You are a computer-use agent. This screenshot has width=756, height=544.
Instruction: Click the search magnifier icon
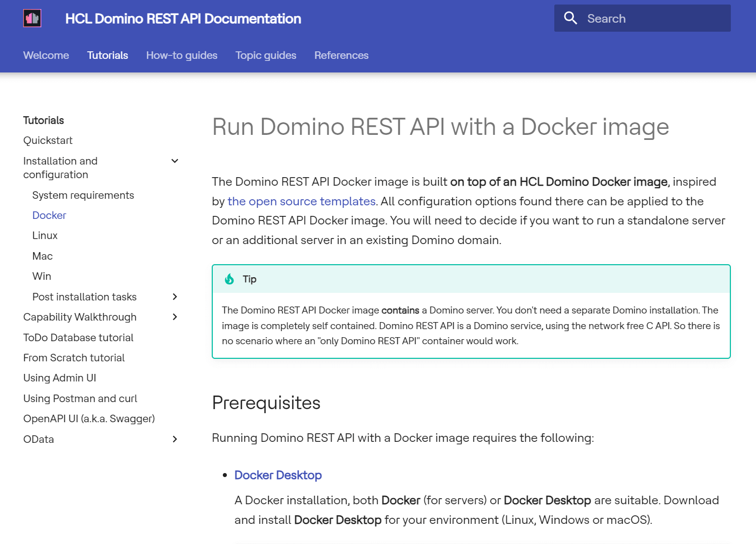pos(570,18)
